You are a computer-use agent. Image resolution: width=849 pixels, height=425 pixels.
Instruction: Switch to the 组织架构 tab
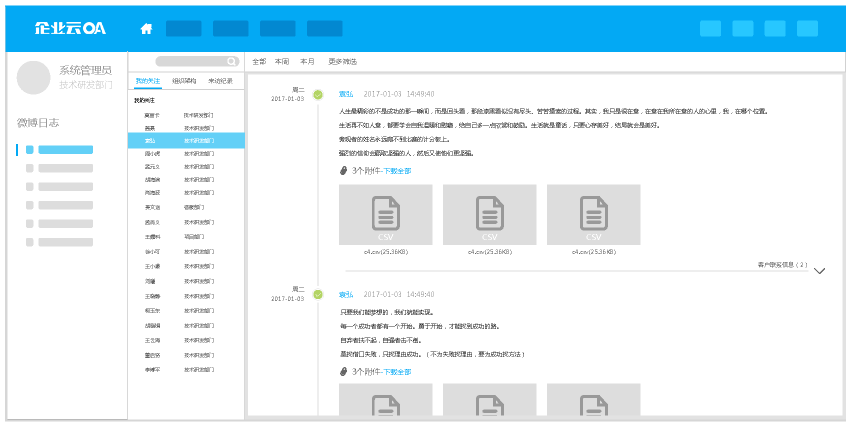184,80
